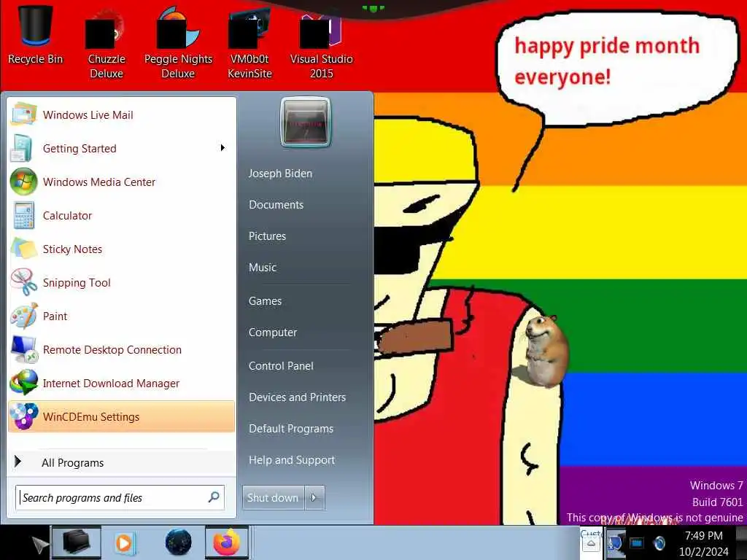Open the black folder taskbar icon
This screenshot has height=560, width=747.
[x=76, y=542]
